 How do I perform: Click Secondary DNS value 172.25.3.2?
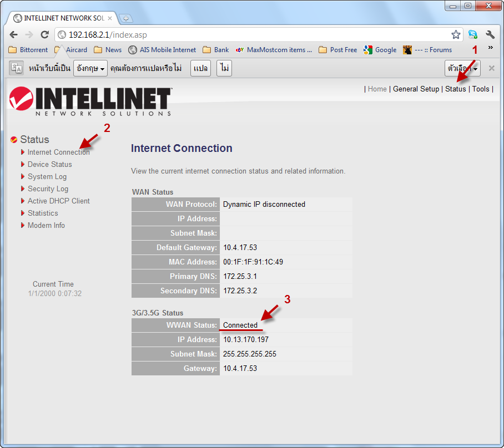pos(240,291)
